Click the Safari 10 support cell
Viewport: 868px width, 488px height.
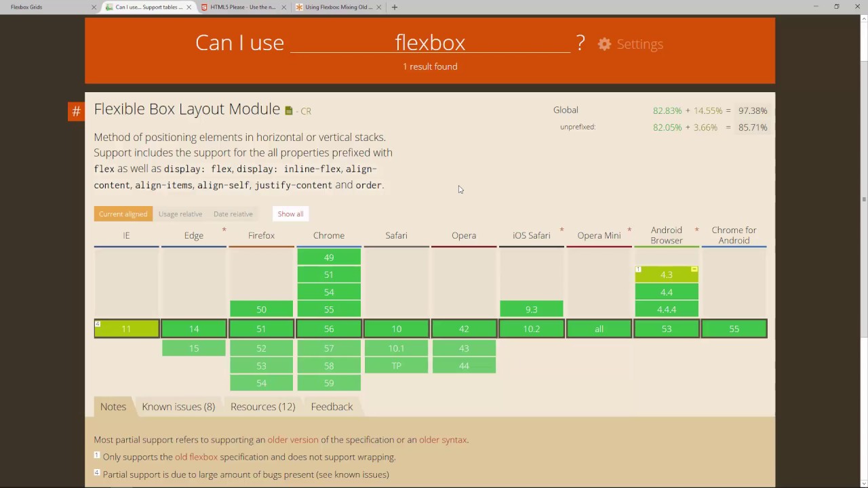397,329
